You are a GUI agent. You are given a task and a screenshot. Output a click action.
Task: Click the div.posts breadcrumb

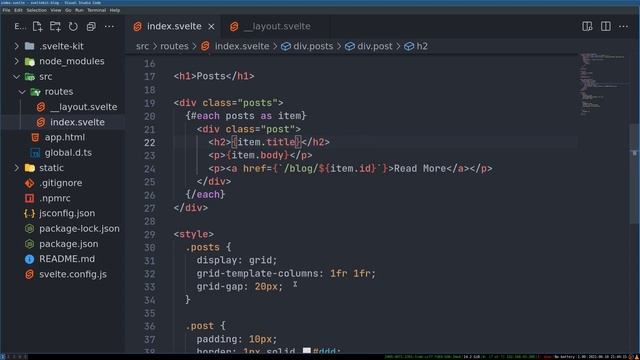(313, 47)
